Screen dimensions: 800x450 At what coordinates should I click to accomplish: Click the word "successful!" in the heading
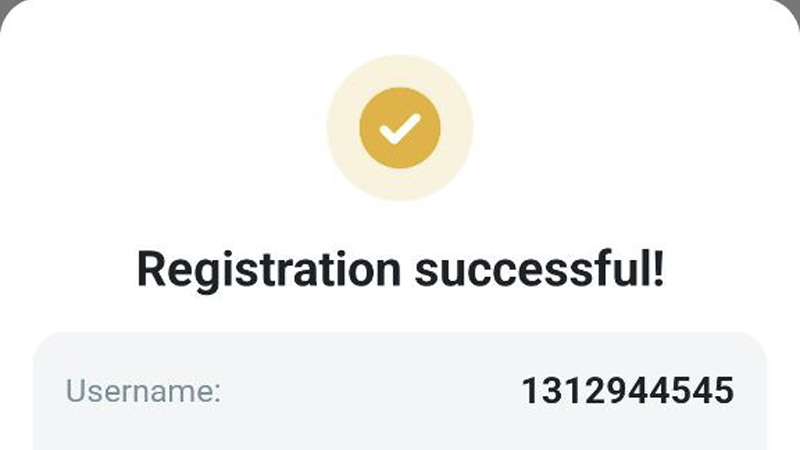pos(533,269)
